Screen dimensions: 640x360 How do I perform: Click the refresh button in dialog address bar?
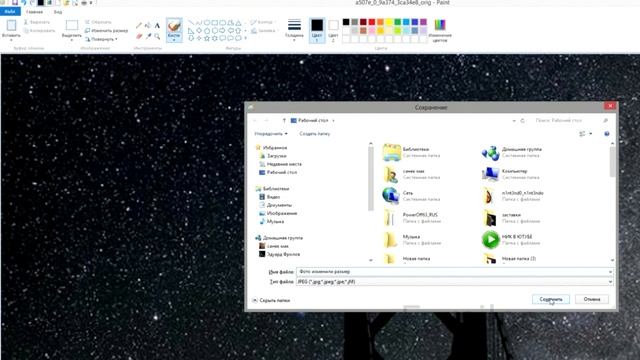(522, 120)
